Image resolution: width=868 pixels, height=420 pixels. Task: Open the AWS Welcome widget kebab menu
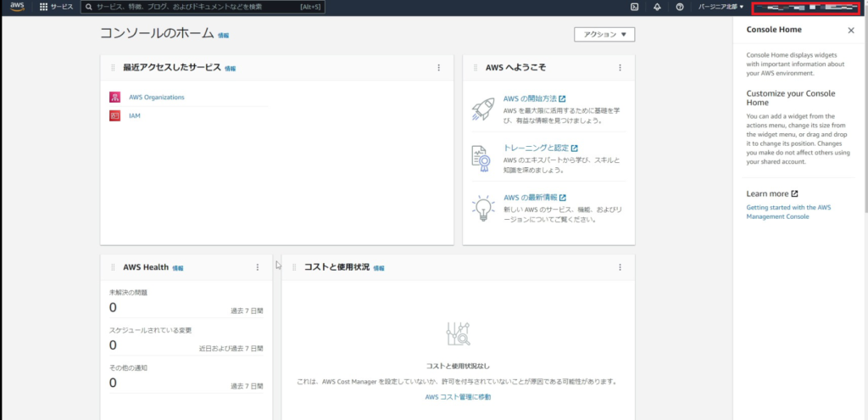[x=620, y=68]
